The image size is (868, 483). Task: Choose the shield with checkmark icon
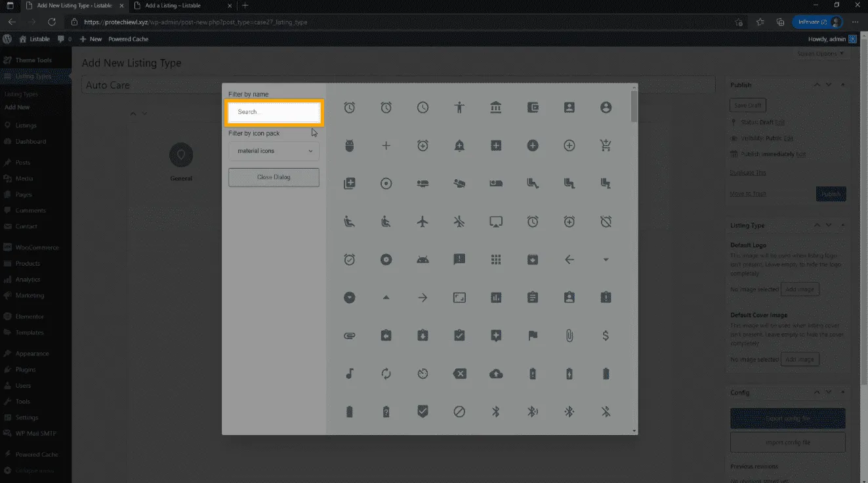(423, 412)
